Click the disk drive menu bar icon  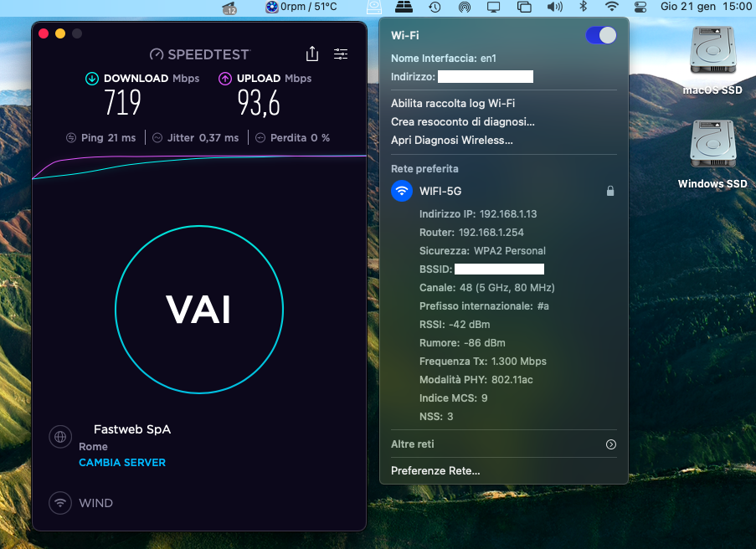coord(374,7)
